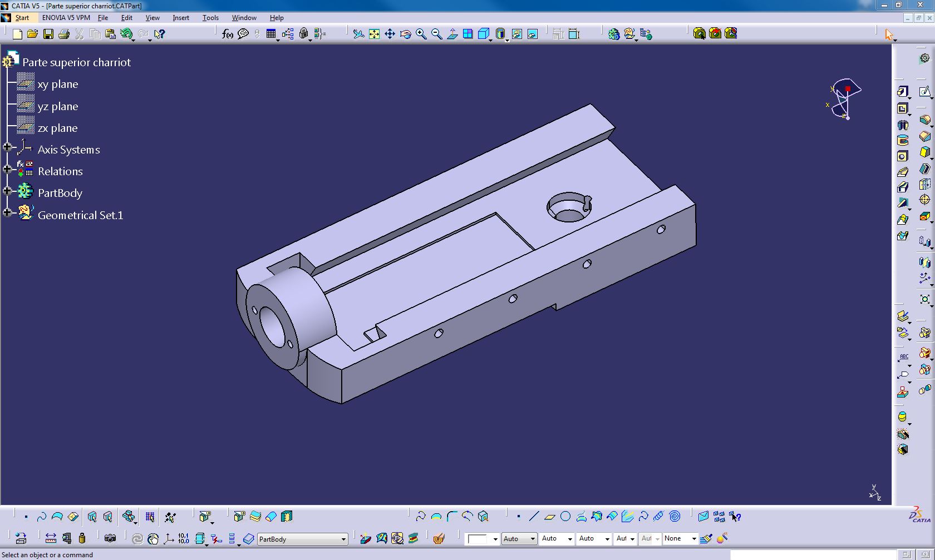Click the Circle tool in bottom toolbar
Viewport: 935px width, 560px height.
pyautogui.click(x=565, y=517)
